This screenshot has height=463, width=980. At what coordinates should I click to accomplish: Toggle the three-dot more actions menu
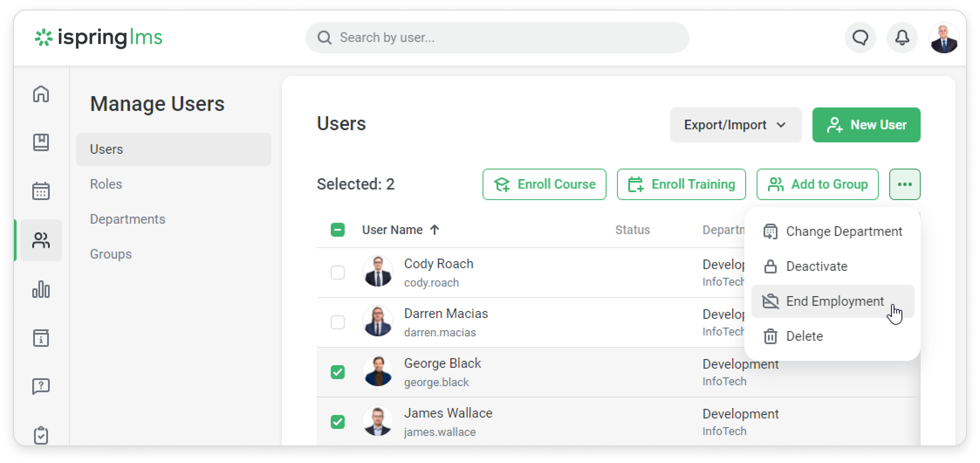click(905, 184)
